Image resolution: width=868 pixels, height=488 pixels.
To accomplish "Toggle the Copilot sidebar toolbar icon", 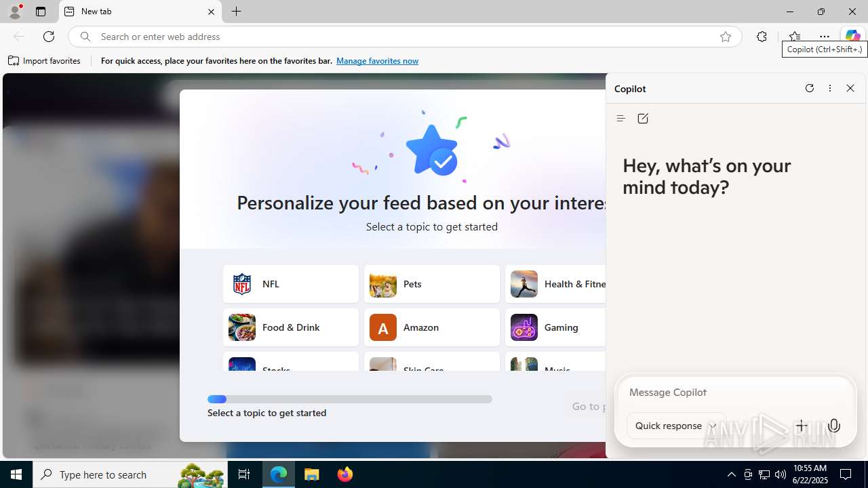I will pos(852,37).
